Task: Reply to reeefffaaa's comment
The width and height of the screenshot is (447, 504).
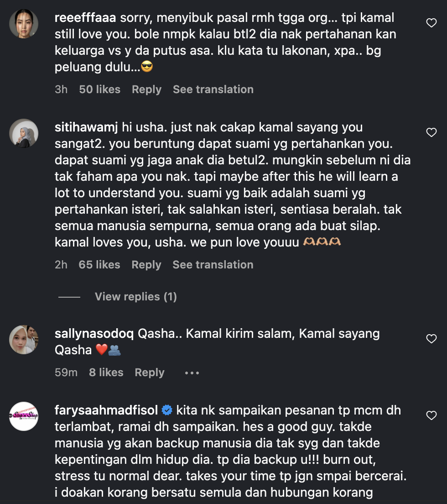Action: coord(146,89)
